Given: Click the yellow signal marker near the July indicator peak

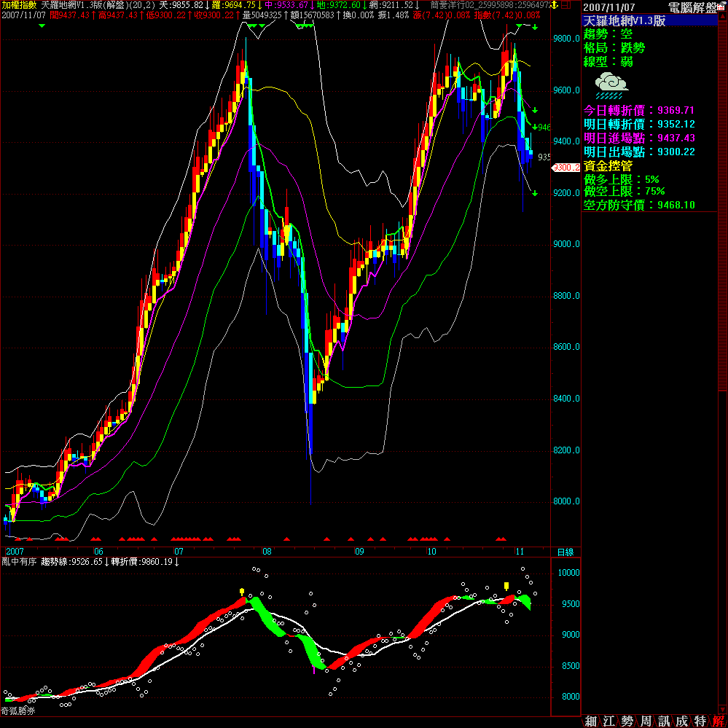Looking at the screenshot, I should click(242, 591).
